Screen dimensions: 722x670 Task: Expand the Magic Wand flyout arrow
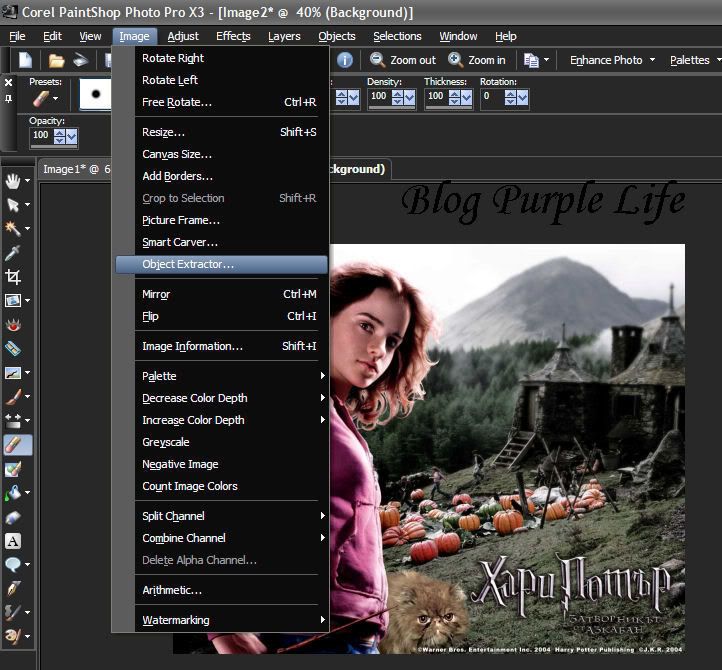[x=28, y=229]
